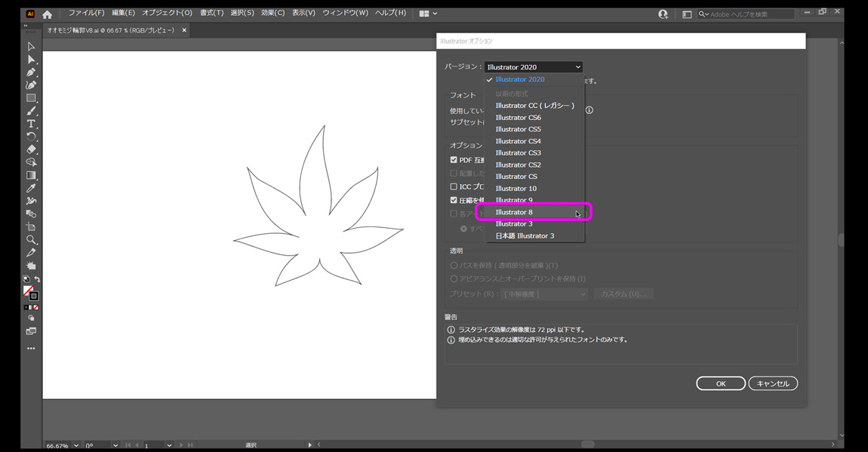Select the Zoom magnifier tool
868x452 pixels.
tap(31, 240)
